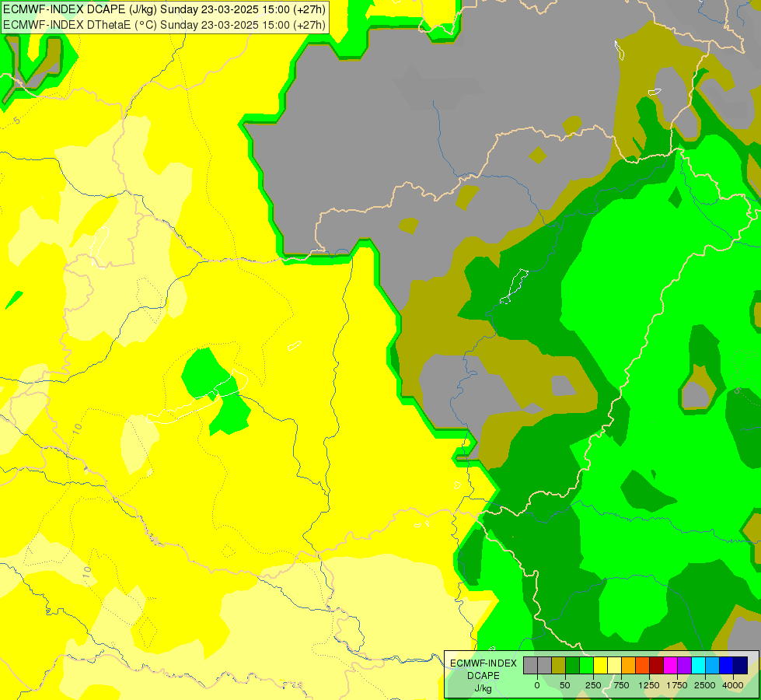
Task: Click the dark red legend swatch after 1250
Action: coord(657,666)
